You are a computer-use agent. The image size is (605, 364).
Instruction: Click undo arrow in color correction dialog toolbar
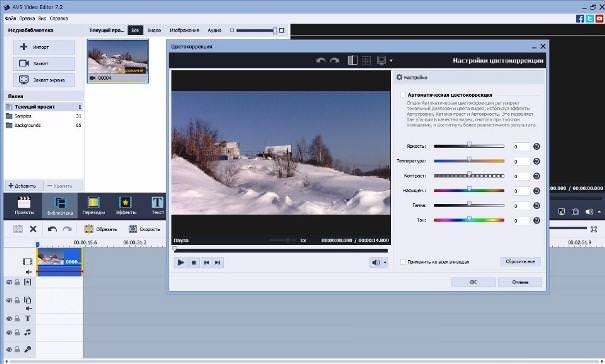[x=320, y=61]
